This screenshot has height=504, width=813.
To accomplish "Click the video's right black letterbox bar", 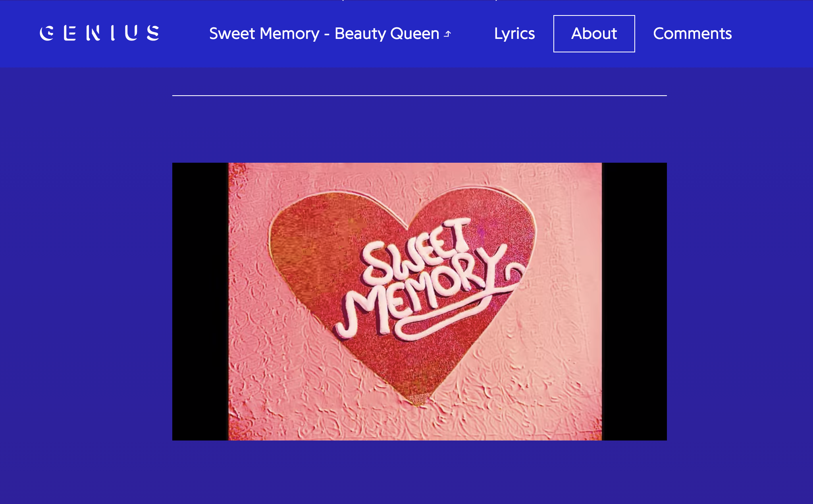I will tap(634, 302).
